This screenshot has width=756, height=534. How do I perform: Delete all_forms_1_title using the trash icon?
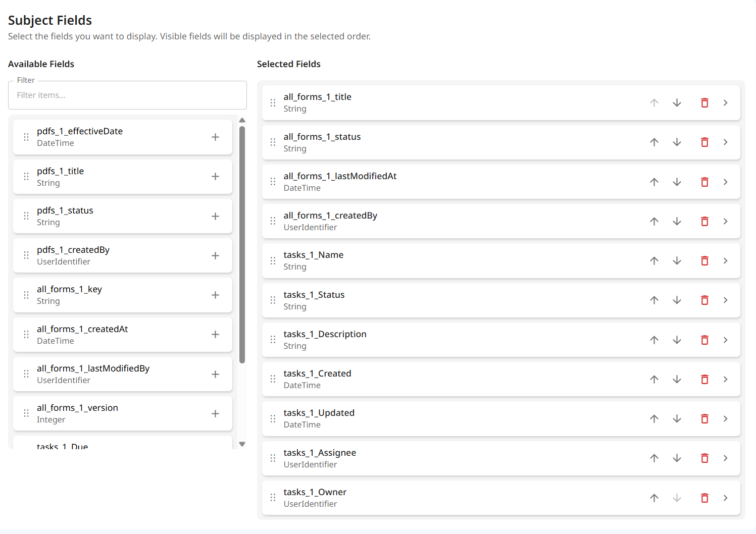[704, 102]
